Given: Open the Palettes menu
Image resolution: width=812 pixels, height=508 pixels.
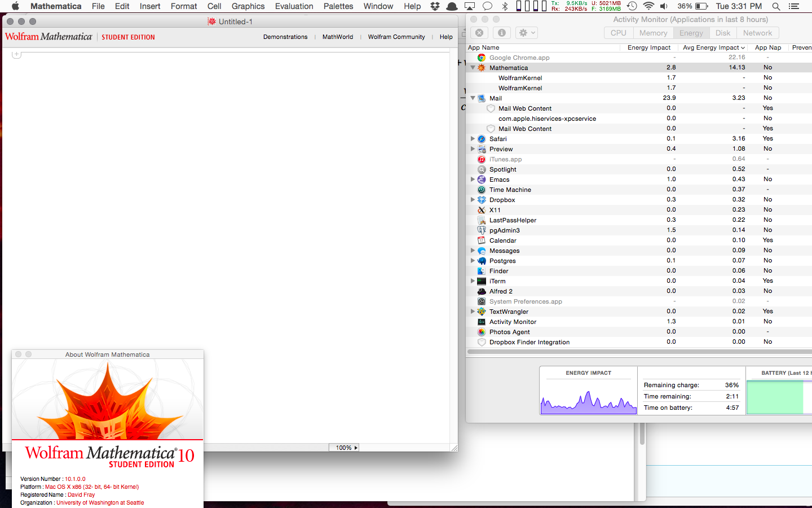Looking at the screenshot, I should pos(338,6).
